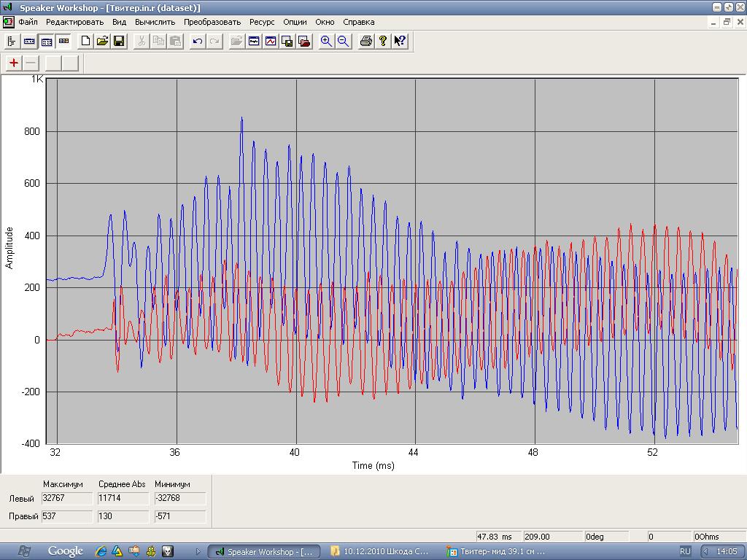Click the red plus toolbar button
Screen dimensions: 747x560
pyautogui.click(x=14, y=63)
